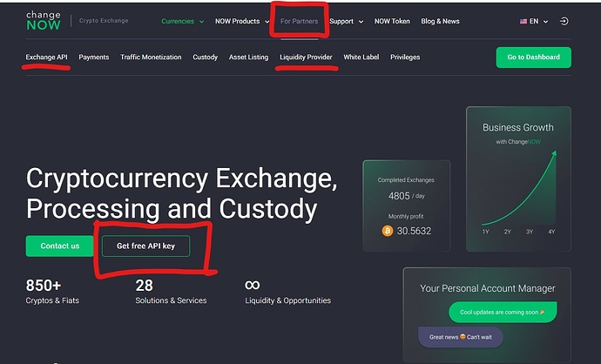Click the Get free API key button
Viewport: 601px width, 364px height.
pyautogui.click(x=145, y=246)
